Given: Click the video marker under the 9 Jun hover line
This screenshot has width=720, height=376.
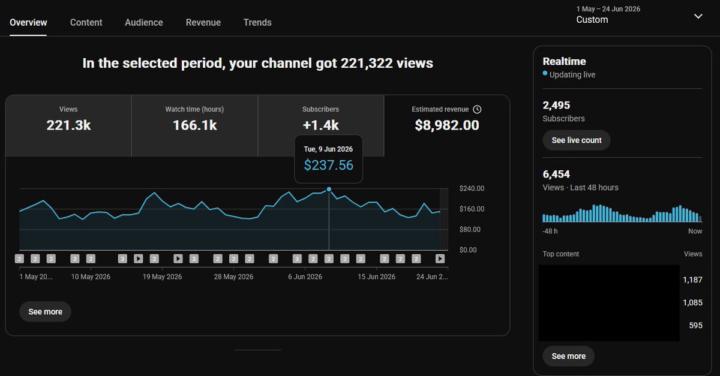Looking at the screenshot, I should click(x=329, y=259).
